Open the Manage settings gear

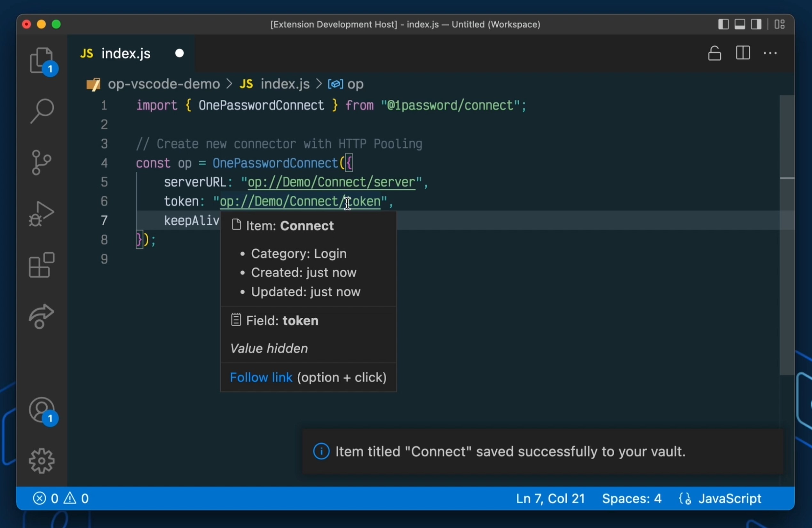click(42, 461)
